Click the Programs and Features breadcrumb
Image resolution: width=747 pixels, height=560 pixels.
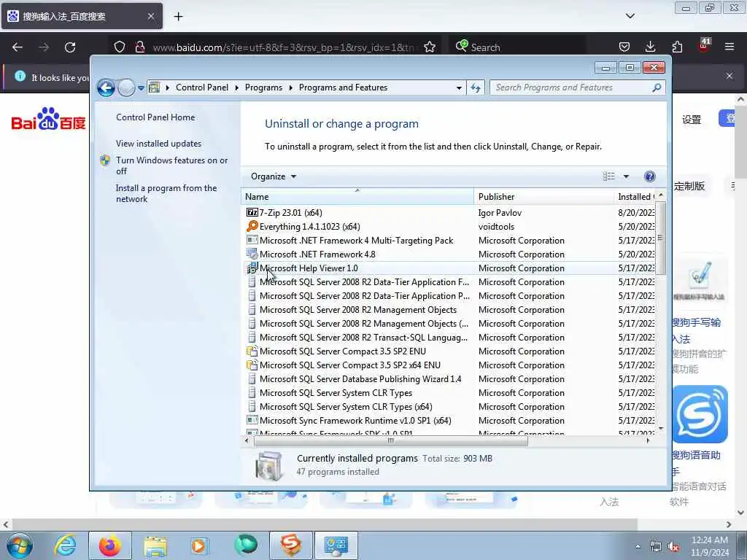343,87
